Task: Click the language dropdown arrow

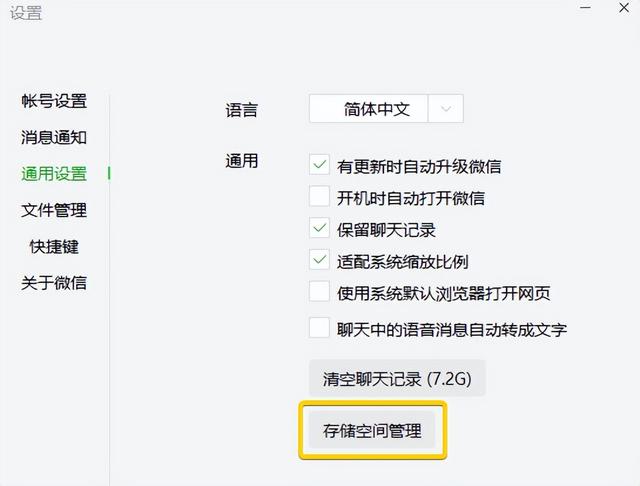Action: (446, 109)
